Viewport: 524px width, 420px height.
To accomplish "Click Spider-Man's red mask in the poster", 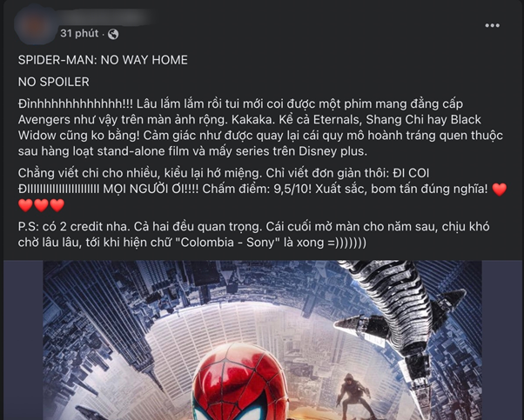I will coord(239,381).
